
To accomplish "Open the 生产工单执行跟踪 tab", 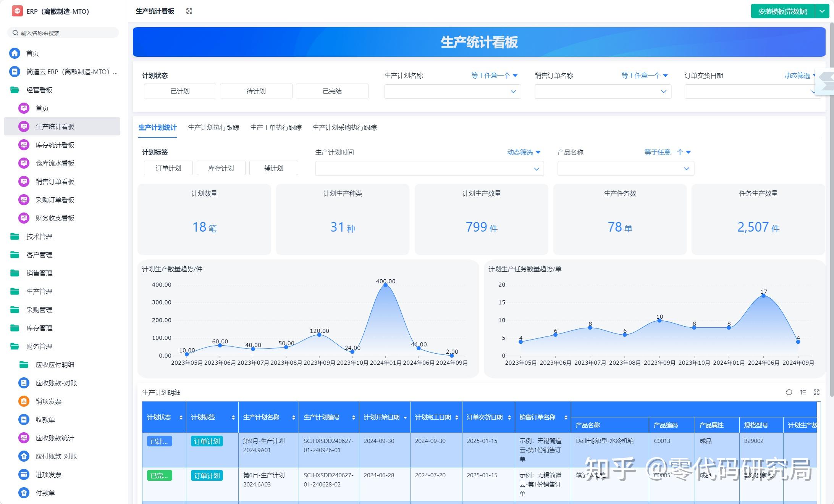I will [x=276, y=127].
